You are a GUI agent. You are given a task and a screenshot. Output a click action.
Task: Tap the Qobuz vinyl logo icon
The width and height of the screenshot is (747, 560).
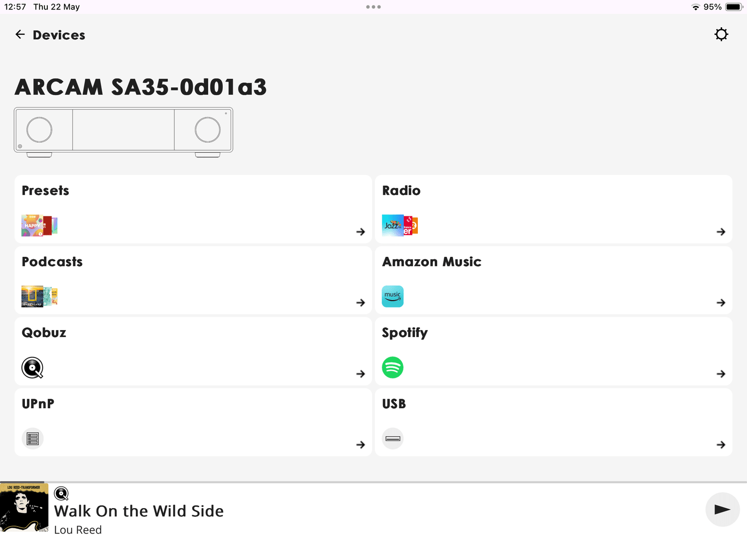click(x=32, y=368)
